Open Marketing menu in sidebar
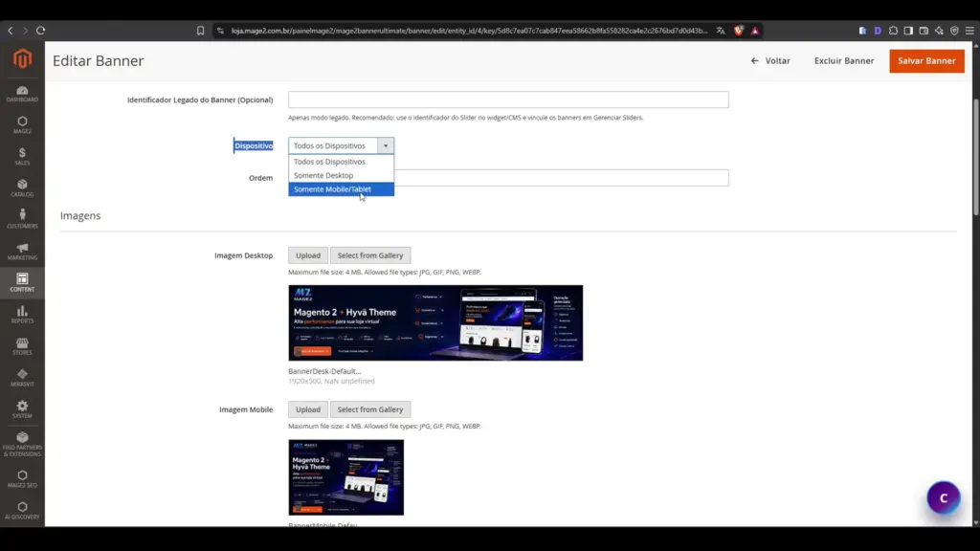The image size is (980, 551). (23, 252)
